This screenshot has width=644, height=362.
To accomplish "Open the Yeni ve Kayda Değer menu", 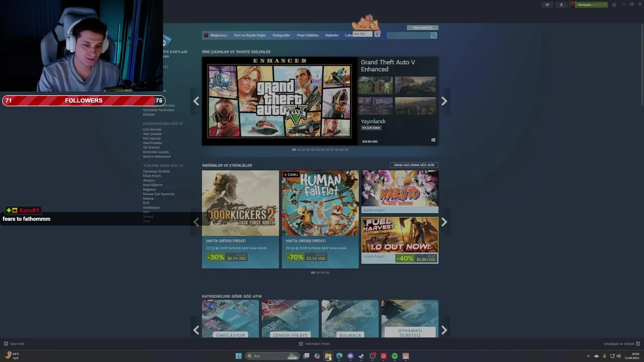I will tap(250, 35).
